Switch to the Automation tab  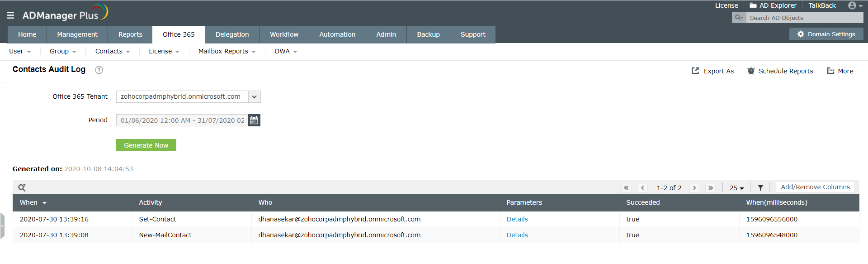(337, 34)
